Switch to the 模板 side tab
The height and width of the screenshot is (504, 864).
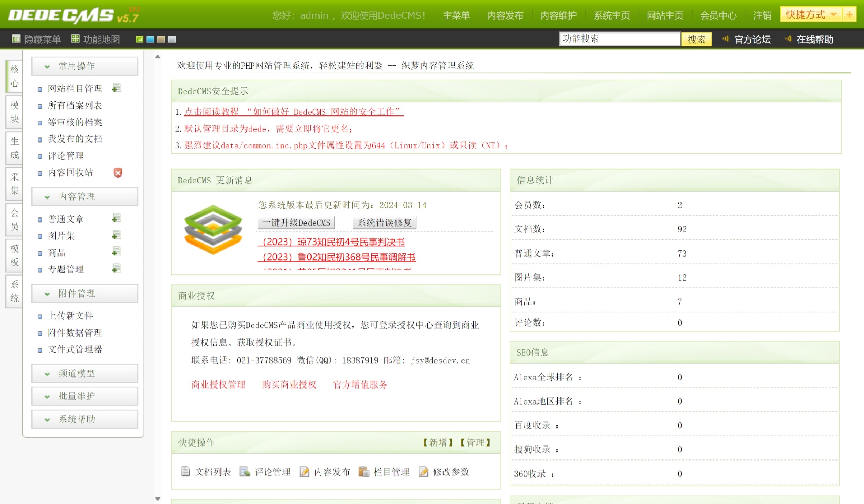coord(15,255)
